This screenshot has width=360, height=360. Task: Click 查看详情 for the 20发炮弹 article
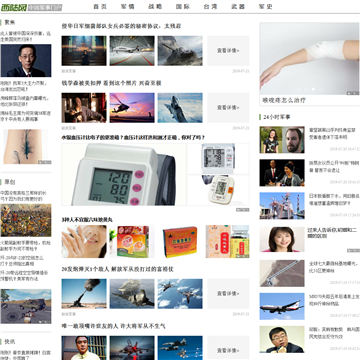coord(228,294)
